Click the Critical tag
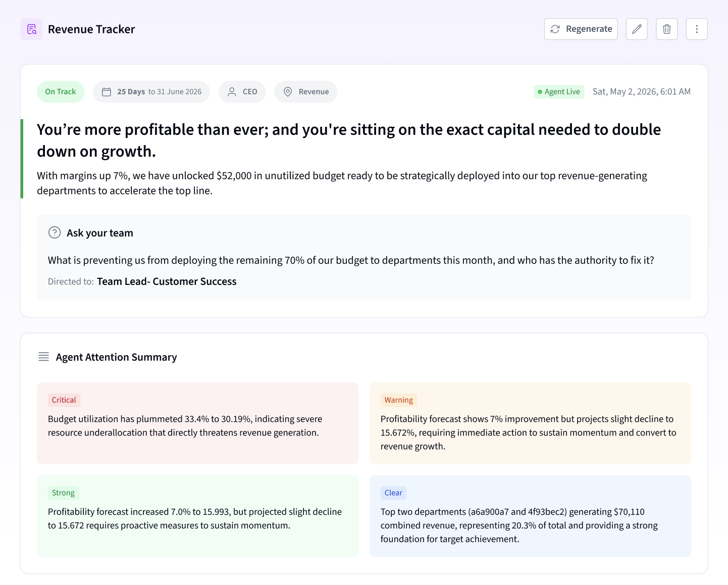Image resolution: width=728 pixels, height=585 pixels. click(x=64, y=400)
